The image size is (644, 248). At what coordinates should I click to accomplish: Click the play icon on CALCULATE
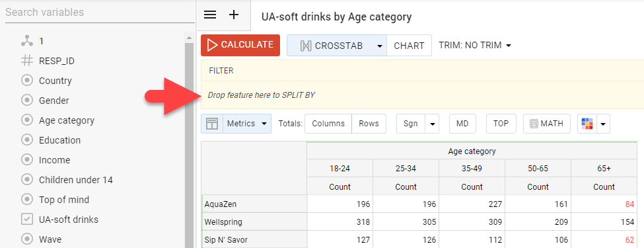(x=212, y=45)
